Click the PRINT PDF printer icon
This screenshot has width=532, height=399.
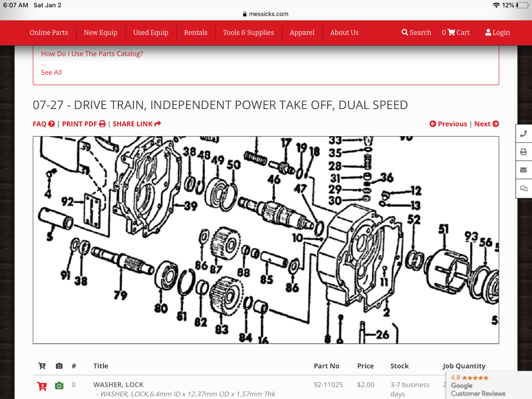click(102, 124)
